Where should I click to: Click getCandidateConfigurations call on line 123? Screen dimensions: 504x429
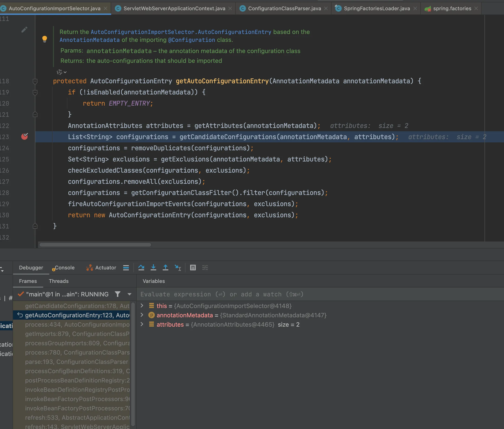(x=228, y=137)
